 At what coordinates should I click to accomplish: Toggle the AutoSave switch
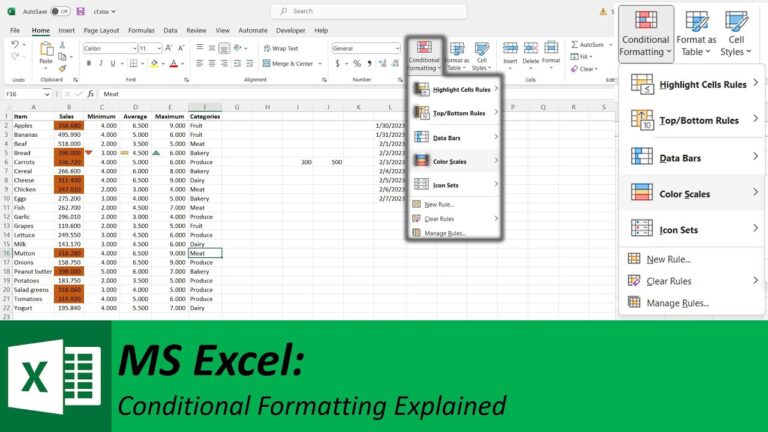(61, 11)
